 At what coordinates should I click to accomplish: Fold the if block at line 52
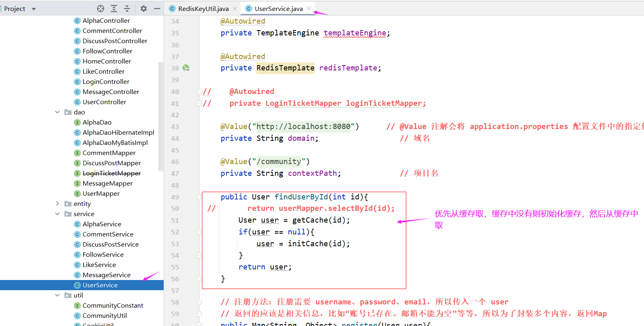click(199, 232)
